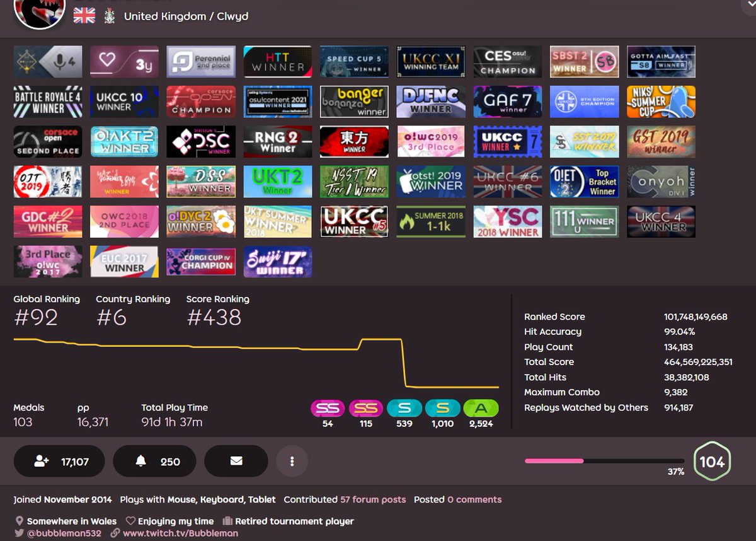Click the O!ET 2 Top Bracket Winner badge
The height and width of the screenshot is (541, 756).
tap(584, 182)
